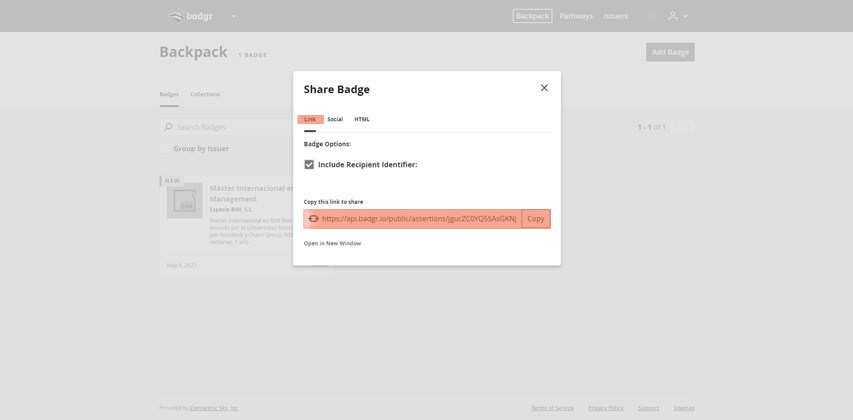Click the Espacio BIM, S.L. issuer text
853x420 pixels.
pos(231,209)
